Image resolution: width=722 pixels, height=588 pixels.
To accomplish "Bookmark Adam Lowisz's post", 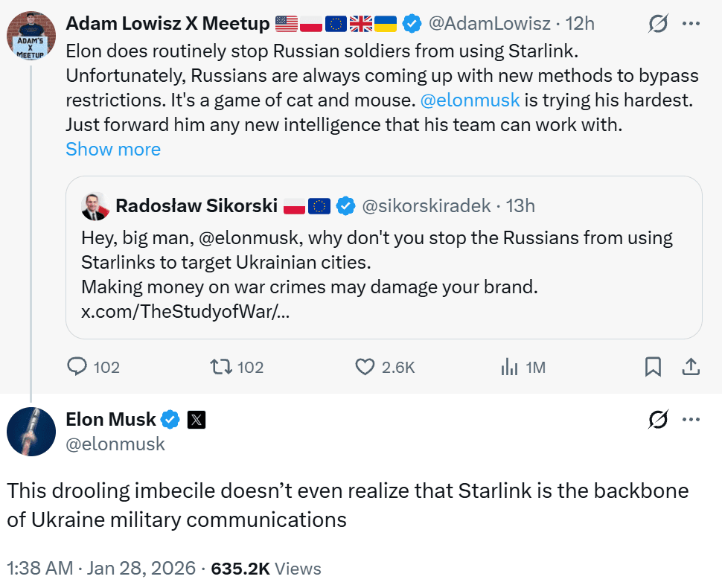I will 653,367.
